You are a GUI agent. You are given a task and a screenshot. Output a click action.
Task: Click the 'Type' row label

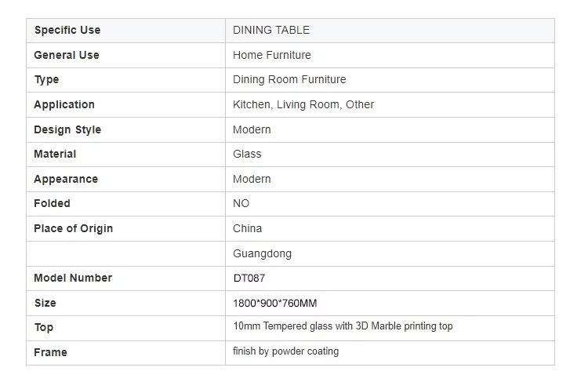click(46, 80)
